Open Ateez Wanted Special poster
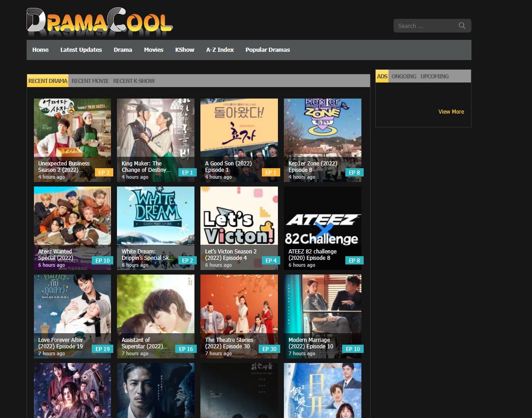The height and width of the screenshot is (418, 532). pyautogui.click(x=72, y=228)
